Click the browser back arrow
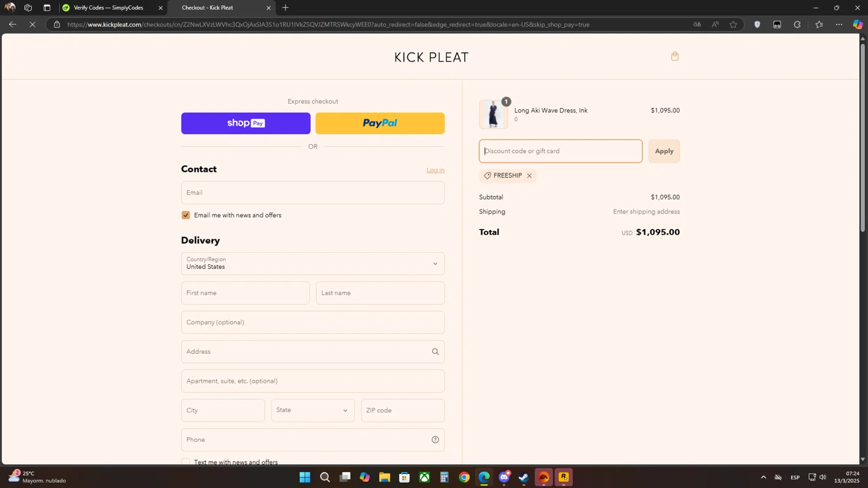Image resolution: width=868 pixels, height=488 pixels. pyautogui.click(x=12, y=24)
